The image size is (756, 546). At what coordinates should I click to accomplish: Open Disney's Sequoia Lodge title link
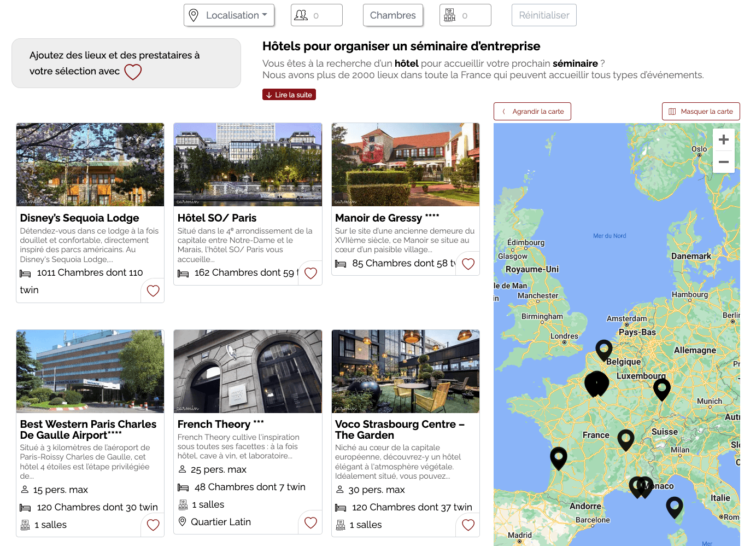click(x=80, y=218)
